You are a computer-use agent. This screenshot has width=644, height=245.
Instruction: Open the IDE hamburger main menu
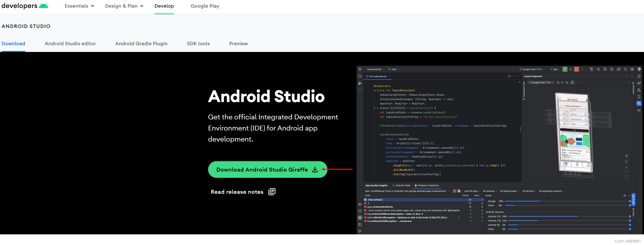(360, 69)
